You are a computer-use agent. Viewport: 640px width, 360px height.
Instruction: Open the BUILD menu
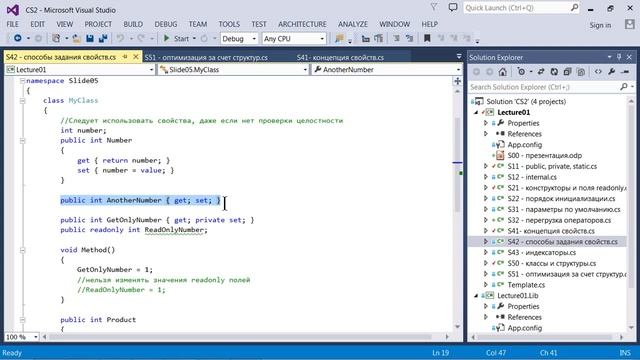pos(133,24)
